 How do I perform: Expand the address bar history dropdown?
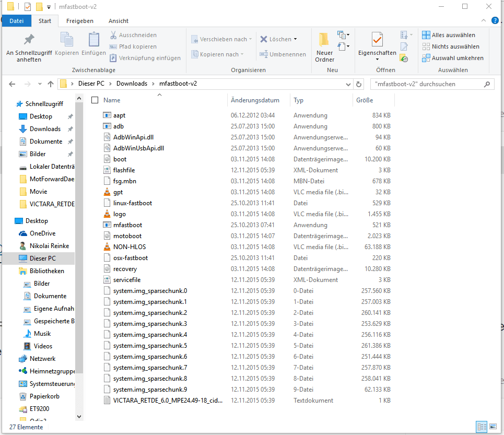pos(348,84)
